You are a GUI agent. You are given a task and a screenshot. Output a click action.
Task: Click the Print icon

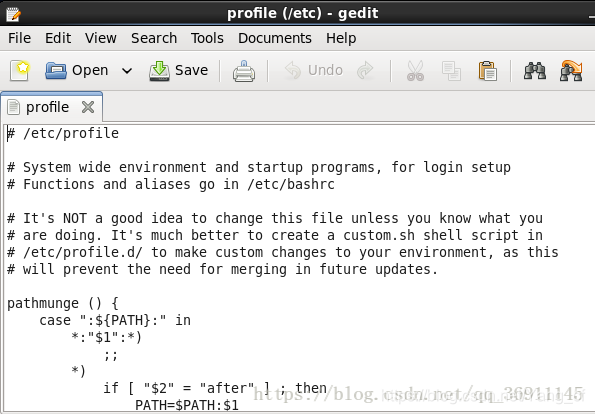tap(244, 71)
